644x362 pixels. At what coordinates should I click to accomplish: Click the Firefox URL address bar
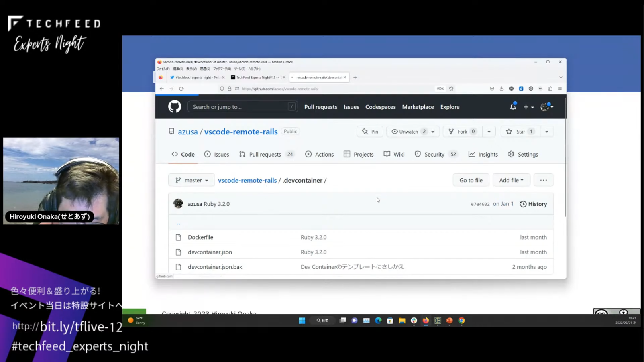coord(337,89)
